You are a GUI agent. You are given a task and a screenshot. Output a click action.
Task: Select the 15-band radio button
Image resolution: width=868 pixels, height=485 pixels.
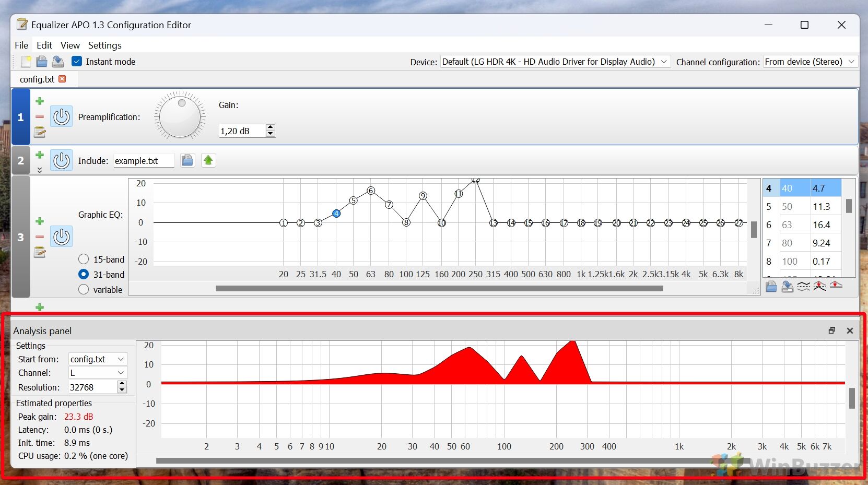tap(84, 259)
